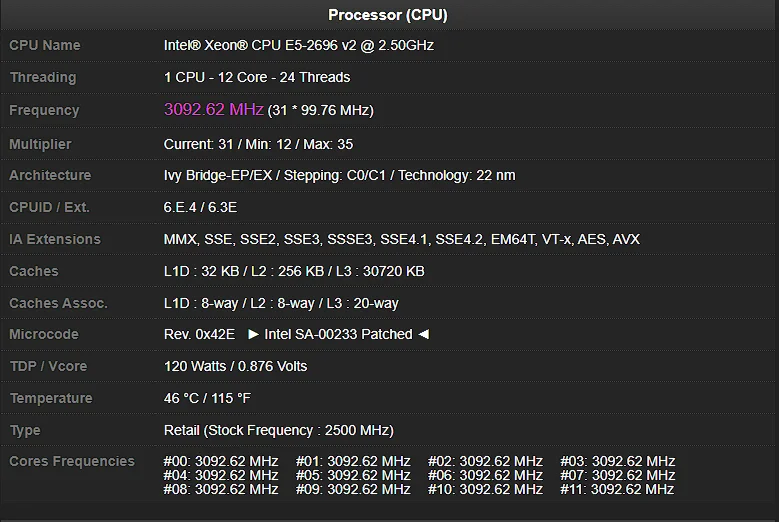Click the Intel SA-00233 Patched text
Image resolution: width=779 pixels, height=522 pixels.
point(338,334)
